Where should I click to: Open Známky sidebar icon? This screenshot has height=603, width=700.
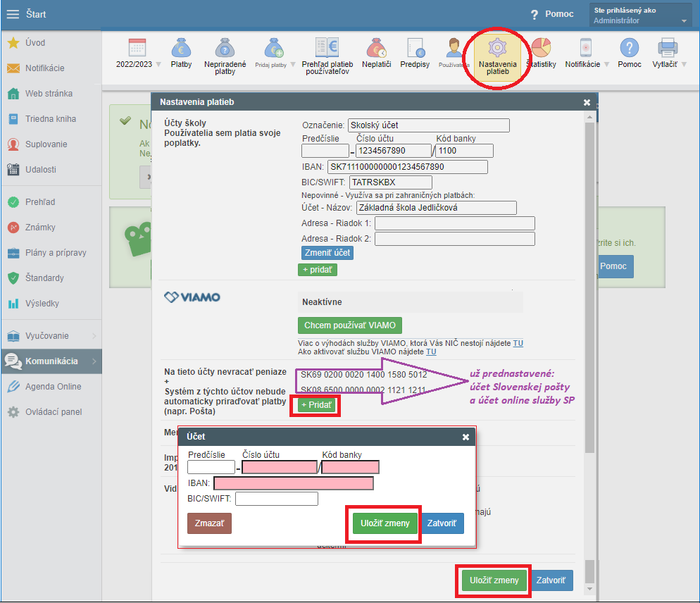pyautogui.click(x=13, y=228)
